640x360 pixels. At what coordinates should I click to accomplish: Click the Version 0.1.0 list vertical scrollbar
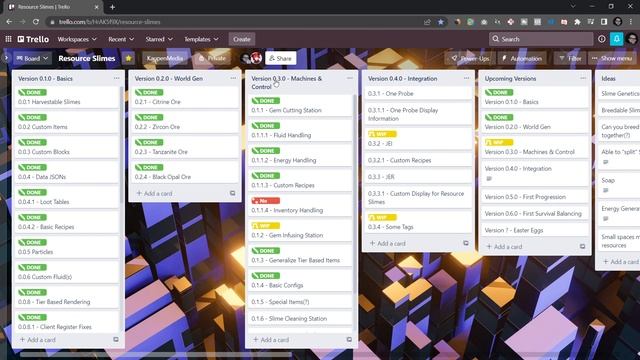(121, 145)
